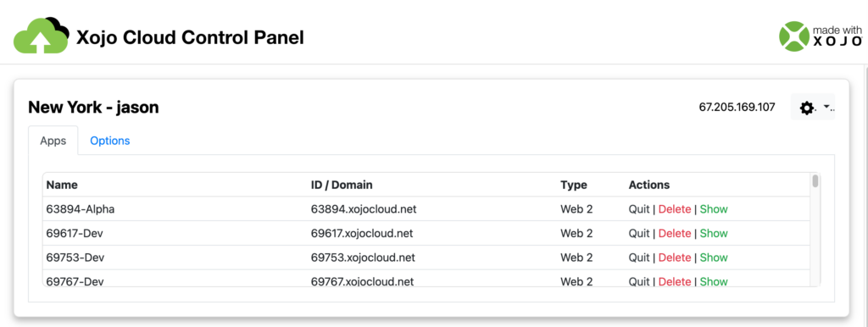Click the Web 2 type of 63894-Alpha
Viewport: 868px width, 327px height.
pos(576,209)
